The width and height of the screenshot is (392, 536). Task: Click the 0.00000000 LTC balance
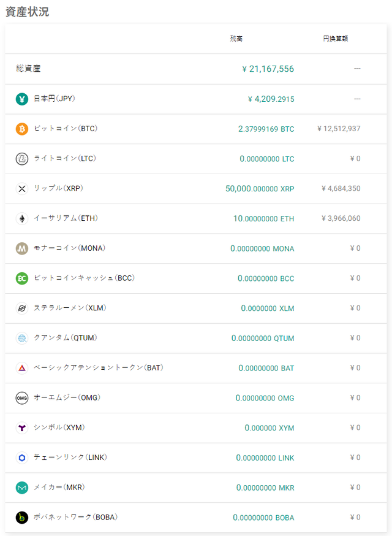click(x=267, y=159)
